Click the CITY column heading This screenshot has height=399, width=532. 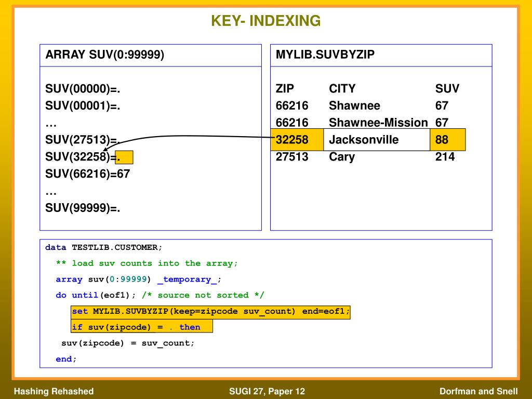(x=342, y=89)
